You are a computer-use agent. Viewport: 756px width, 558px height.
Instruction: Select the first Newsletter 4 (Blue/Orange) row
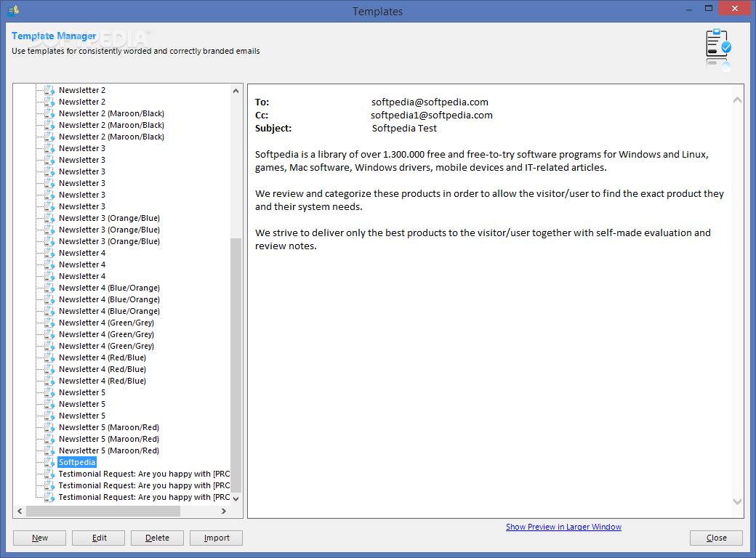(x=110, y=288)
